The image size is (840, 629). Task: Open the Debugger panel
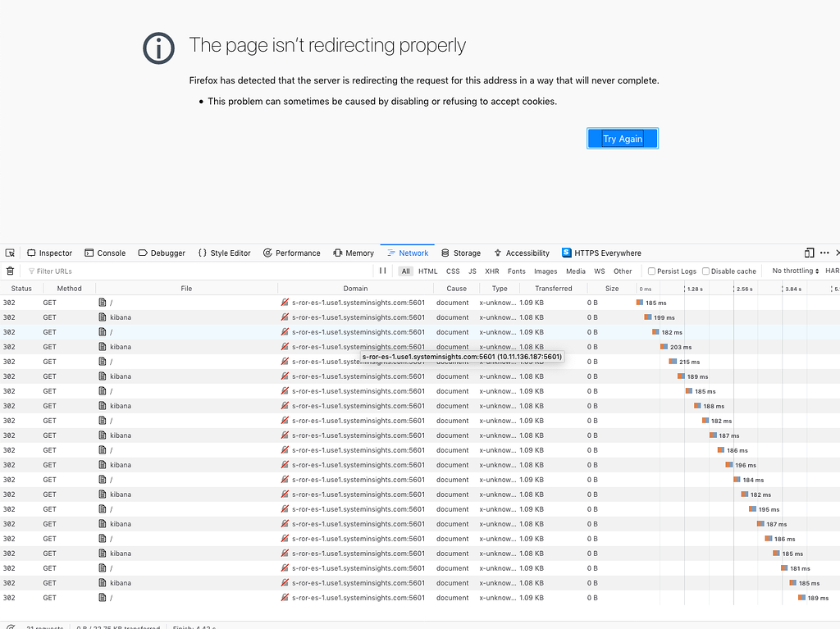point(161,253)
